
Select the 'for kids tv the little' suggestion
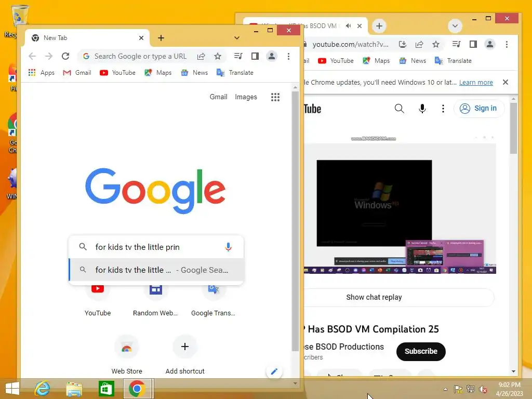pos(156,270)
